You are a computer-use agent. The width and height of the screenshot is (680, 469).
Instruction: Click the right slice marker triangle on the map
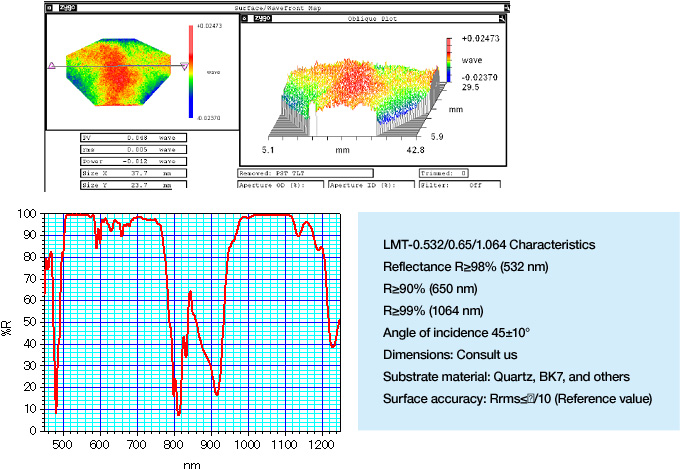[x=185, y=65]
